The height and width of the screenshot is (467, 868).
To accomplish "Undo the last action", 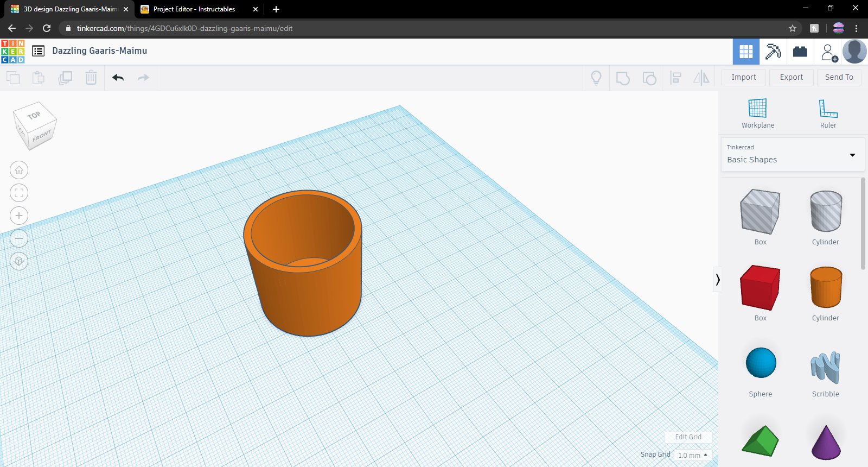I will pyautogui.click(x=118, y=78).
